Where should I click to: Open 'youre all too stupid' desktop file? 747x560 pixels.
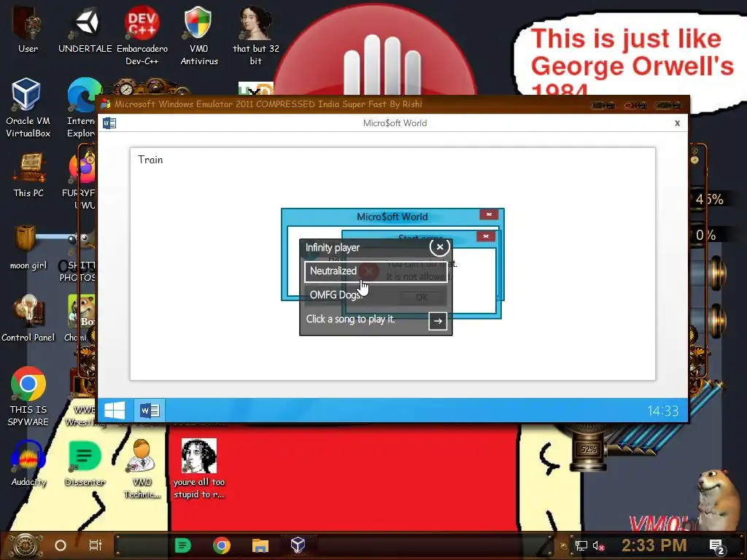[198, 469]
